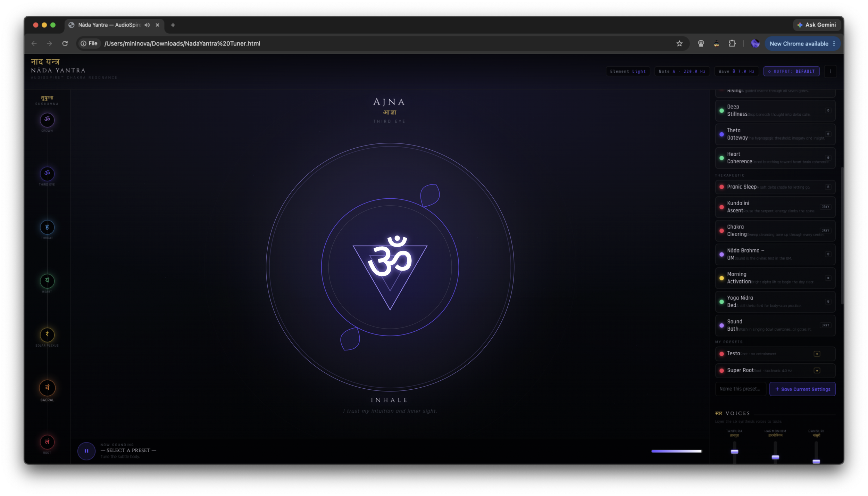This screenshot has width=868, height=496.
Task: Select the Root chakra icon
Action: (x=47, y=442)
